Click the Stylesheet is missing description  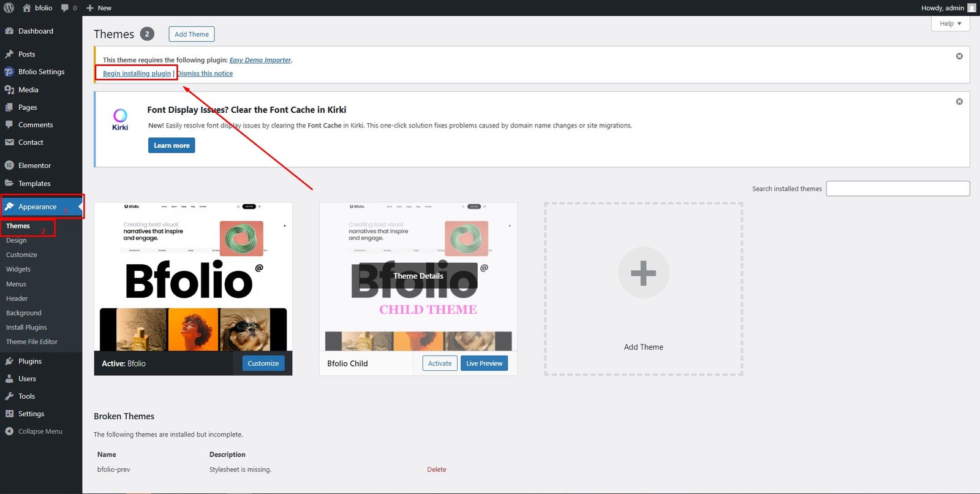[240, 469]
